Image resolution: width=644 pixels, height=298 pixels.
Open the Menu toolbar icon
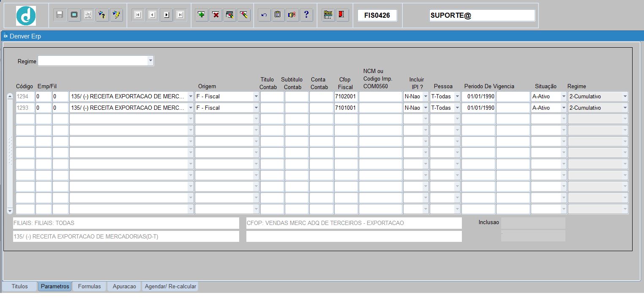pyautogui.click(x=328, y=15)
